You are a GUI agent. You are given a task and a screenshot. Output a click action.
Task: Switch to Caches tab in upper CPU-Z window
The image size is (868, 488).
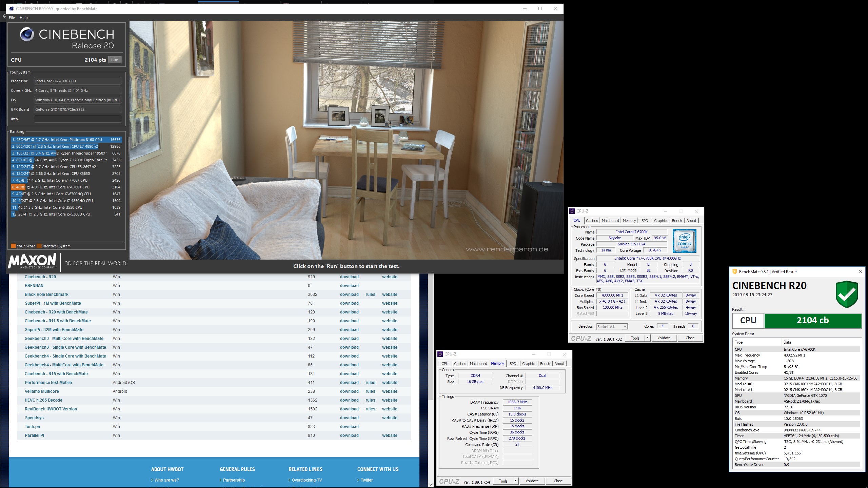point(592,221)
